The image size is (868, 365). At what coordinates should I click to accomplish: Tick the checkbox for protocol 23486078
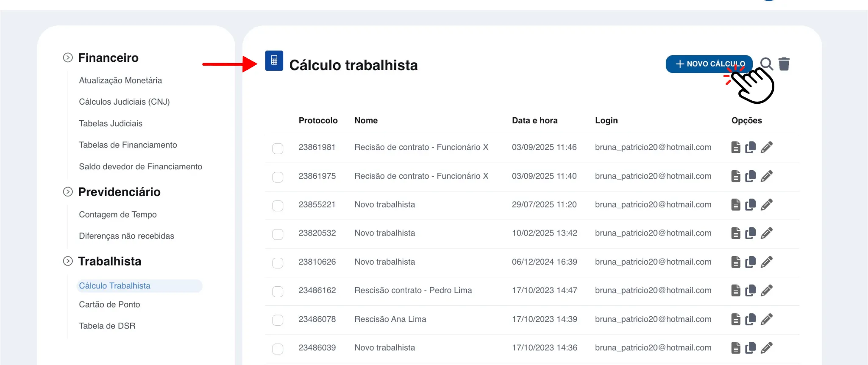pos(278,320)
